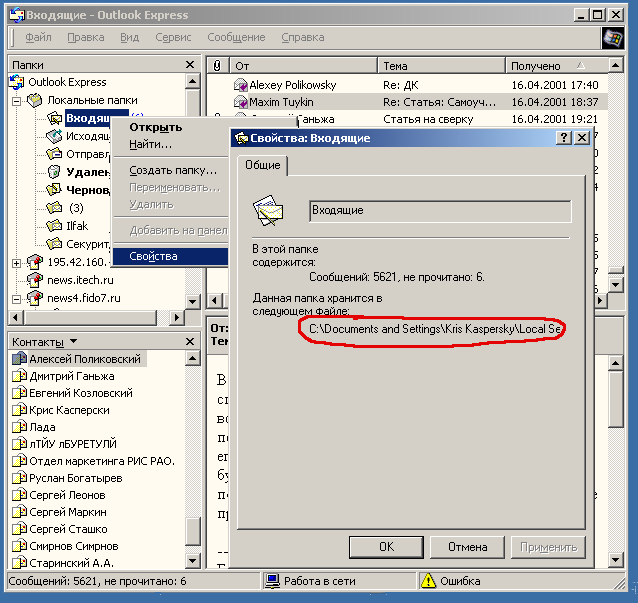Sort the message list by Получено column
The width and height of the screenshot is (638, 603).
point(557,66)
